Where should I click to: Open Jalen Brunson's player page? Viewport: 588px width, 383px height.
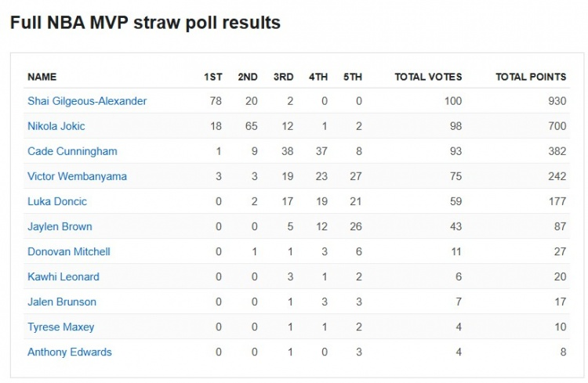pos(62,302)
